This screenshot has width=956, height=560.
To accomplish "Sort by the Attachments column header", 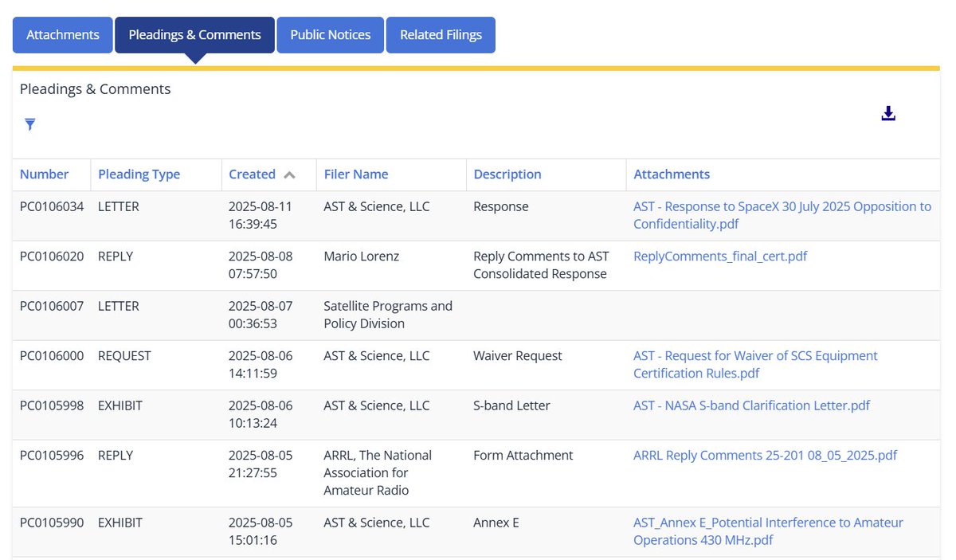I will 672,174.
